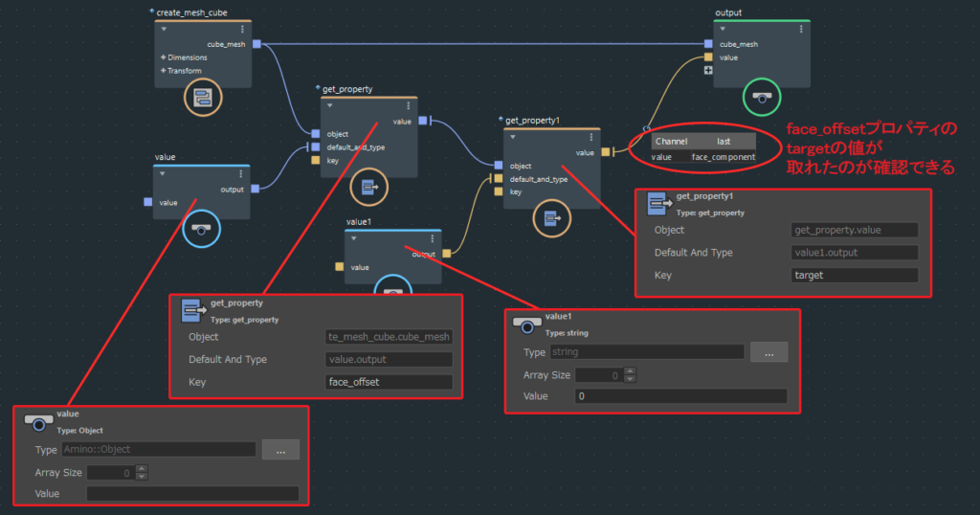Click the circular icon on get_property1 node
980x515 pixels.
click(x=551, y=219)
